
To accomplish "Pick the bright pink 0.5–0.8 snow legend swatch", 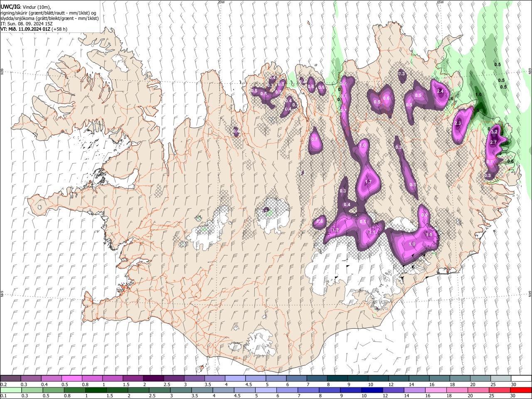I will point(72,379).
